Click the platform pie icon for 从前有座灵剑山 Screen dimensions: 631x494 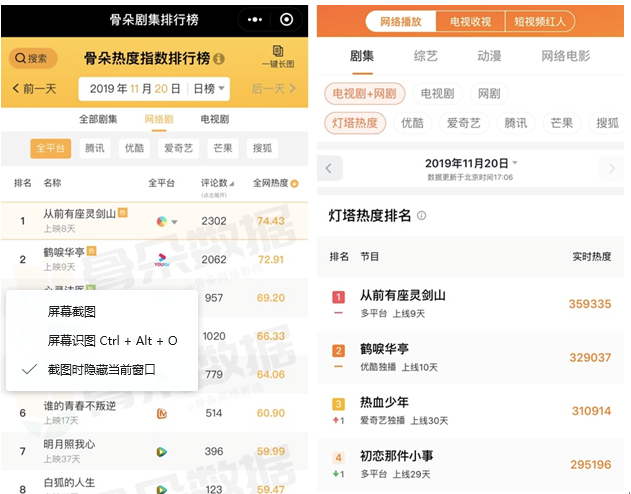[162, 221]
